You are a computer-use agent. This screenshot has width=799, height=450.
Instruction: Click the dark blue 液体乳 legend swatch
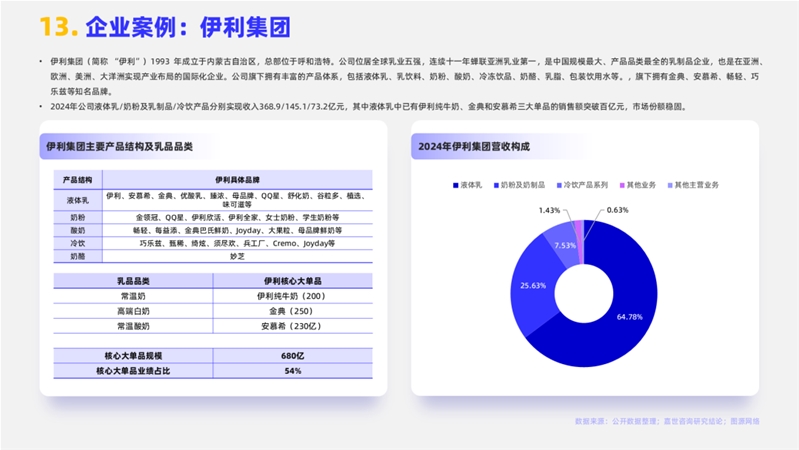456,186
